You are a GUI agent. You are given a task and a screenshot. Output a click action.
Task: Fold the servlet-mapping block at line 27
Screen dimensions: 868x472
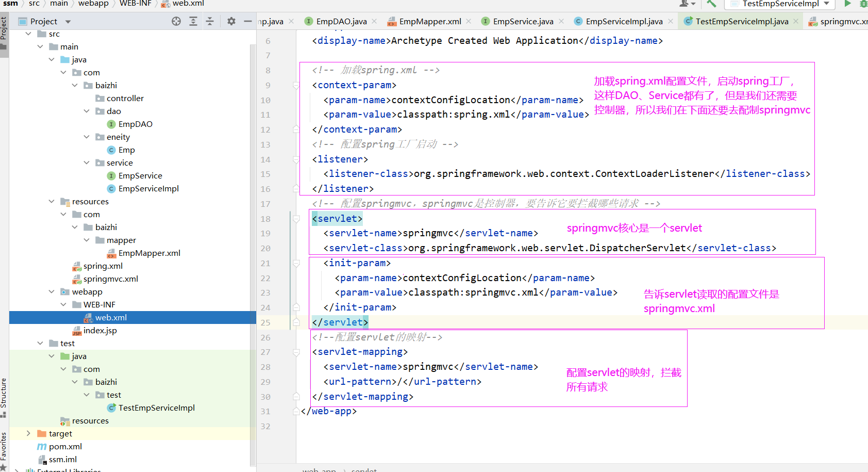[x=296, y=352]
